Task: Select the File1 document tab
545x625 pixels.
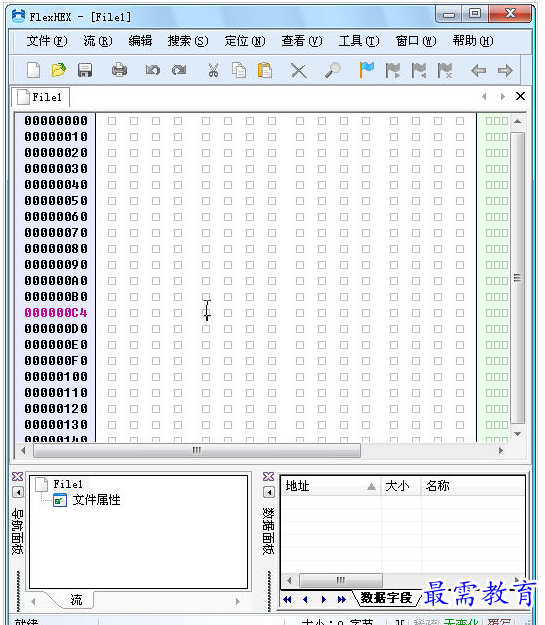Action: click(x=40, y=97)
